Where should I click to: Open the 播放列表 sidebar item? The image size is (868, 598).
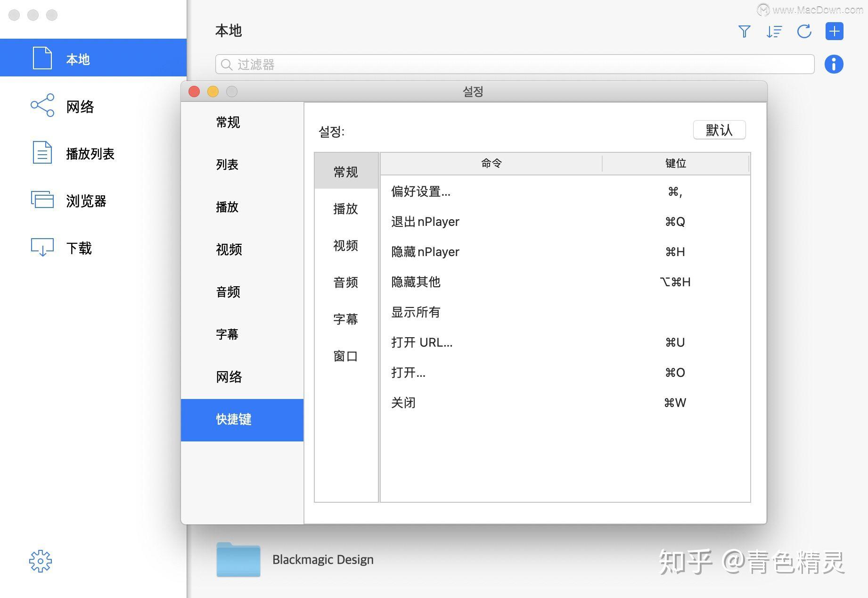[42, 153]
